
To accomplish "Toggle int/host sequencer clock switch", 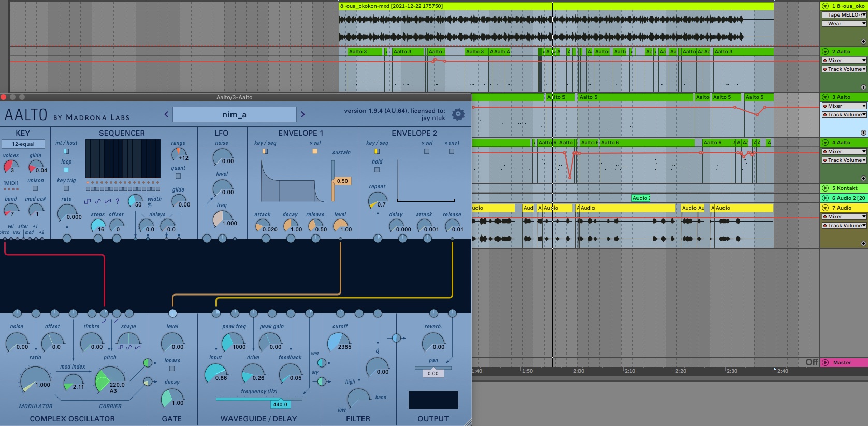I will click(66, 151).
